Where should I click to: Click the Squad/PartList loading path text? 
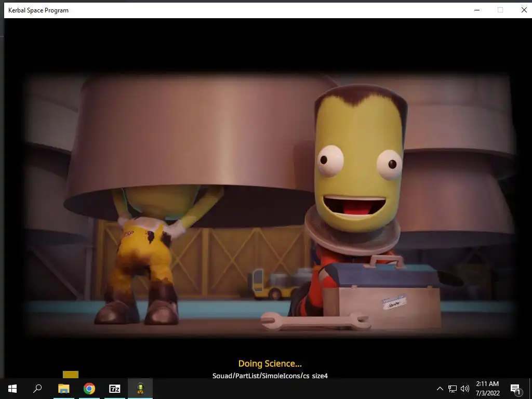click(x=270, y=375)
